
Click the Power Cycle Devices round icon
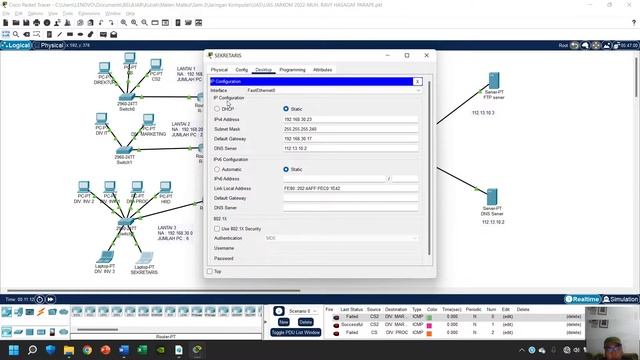coord(40,300)
